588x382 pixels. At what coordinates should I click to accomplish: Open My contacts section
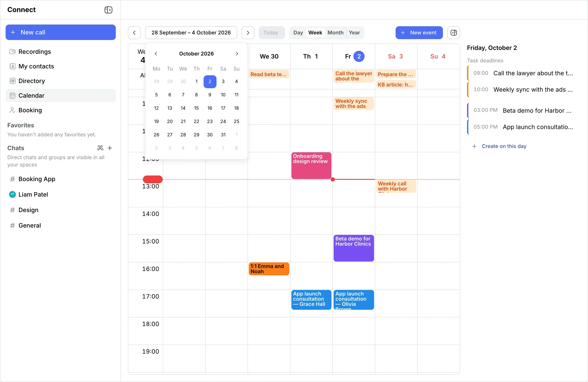coord(60,66)
